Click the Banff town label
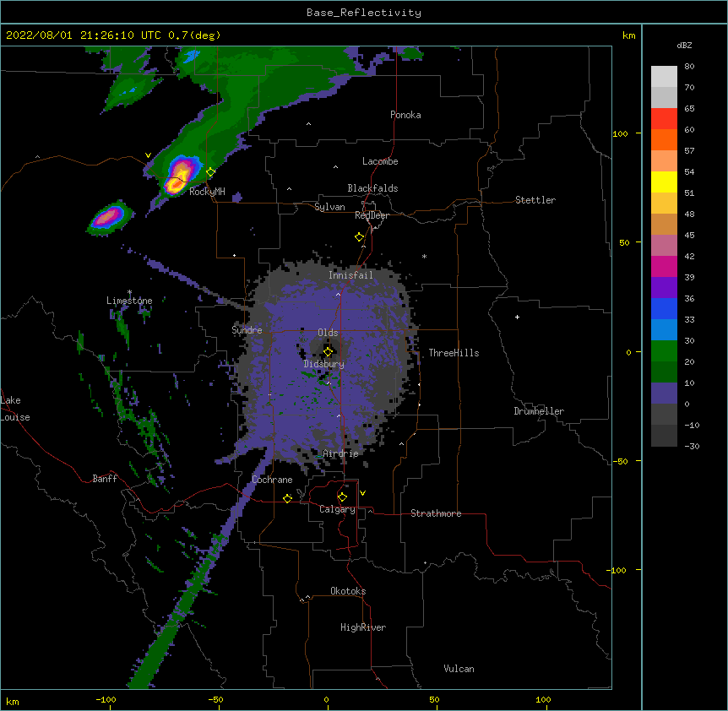The image size is (728, 711). coord(105,479)
